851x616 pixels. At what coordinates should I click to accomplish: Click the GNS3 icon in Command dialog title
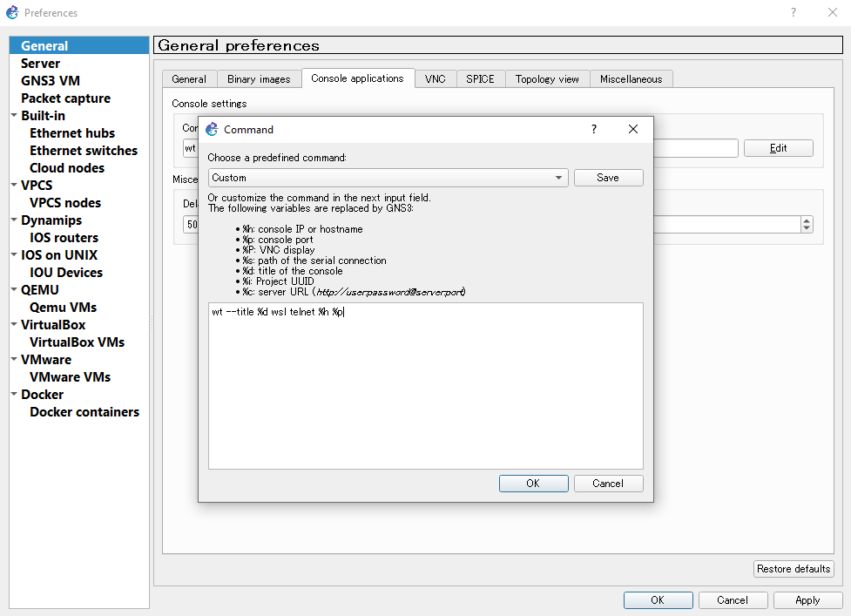tap(212, 129)
